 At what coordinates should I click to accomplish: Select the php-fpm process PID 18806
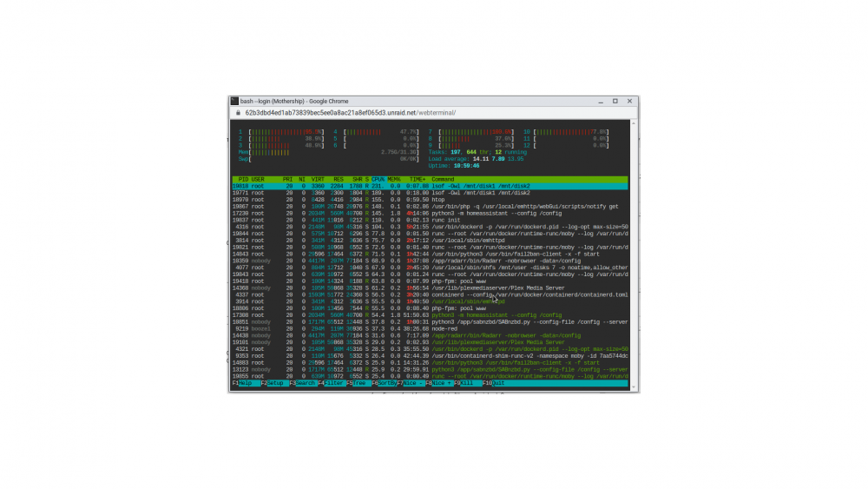point(431,308)
